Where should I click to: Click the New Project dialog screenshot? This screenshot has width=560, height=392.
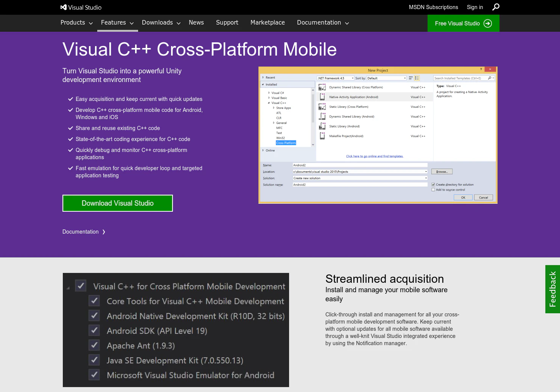pyautogui.click(x=378, y=135)
